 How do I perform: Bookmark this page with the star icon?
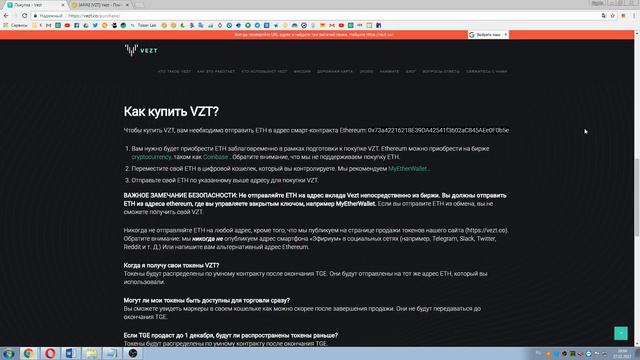613,16
